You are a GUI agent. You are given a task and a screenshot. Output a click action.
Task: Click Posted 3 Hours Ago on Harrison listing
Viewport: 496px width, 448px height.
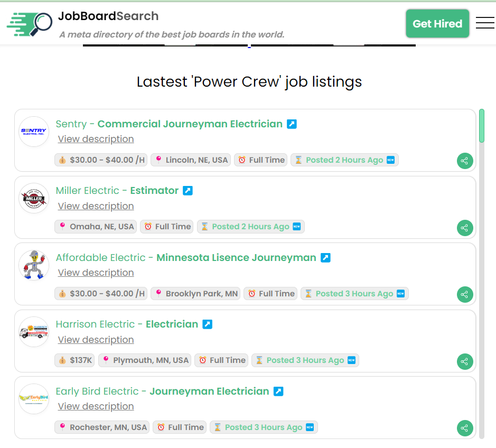pos(305,360)
